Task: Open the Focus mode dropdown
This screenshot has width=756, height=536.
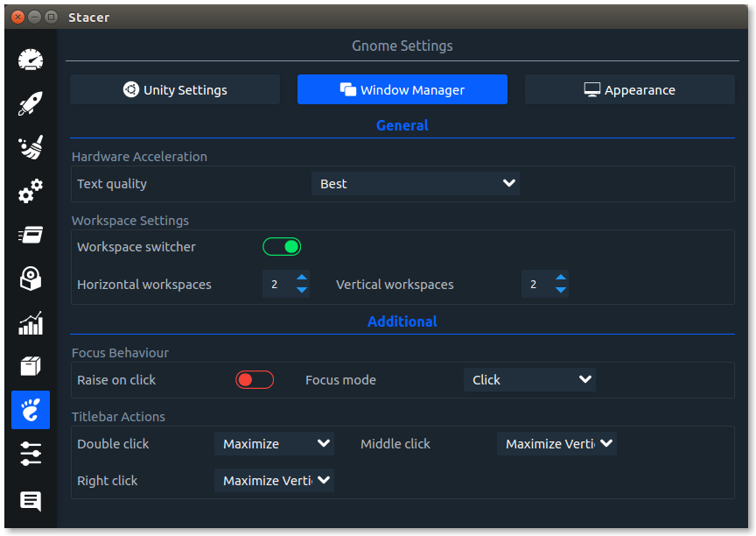Action: (529, 380)
